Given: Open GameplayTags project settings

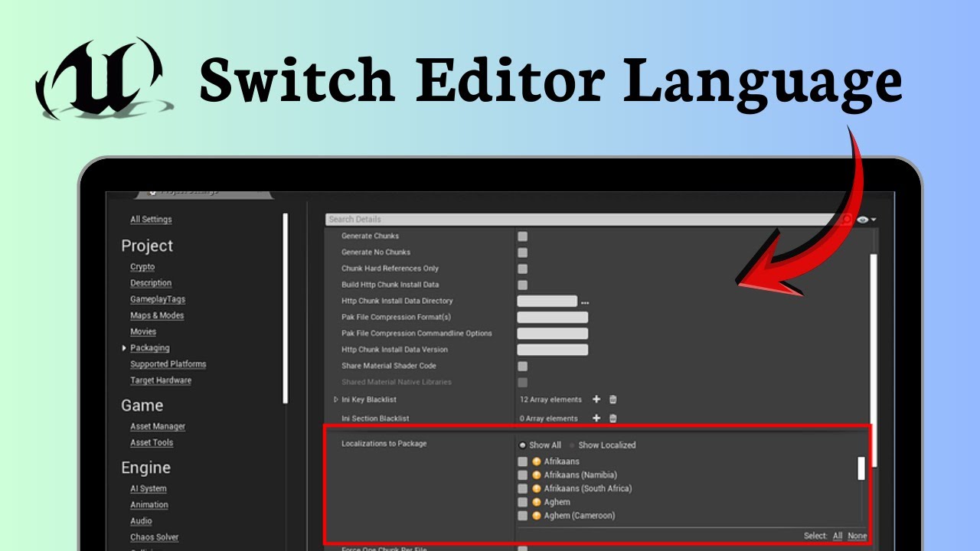Looking at the screenshot, I should (158, 299).
